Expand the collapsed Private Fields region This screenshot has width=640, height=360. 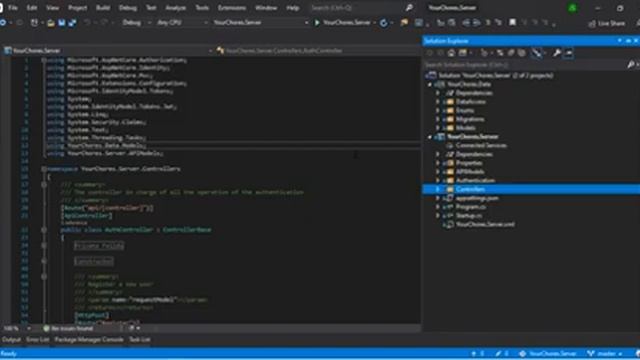44,245
